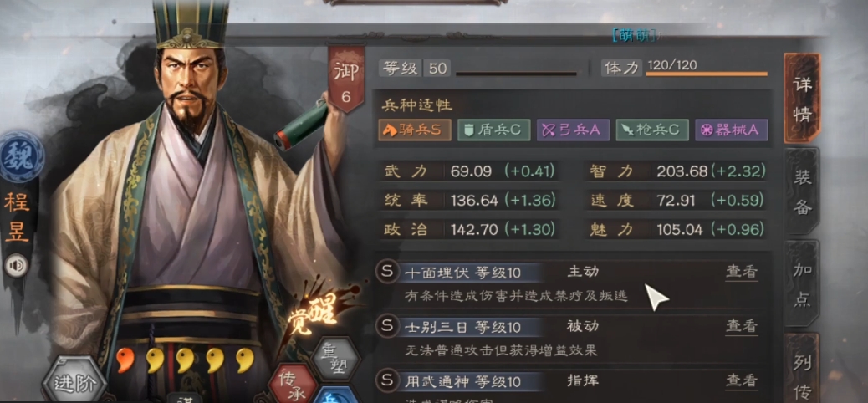Select the 骑兵S troop type
The width and height of the screenshot is (868, 403).
click(415, 130)
